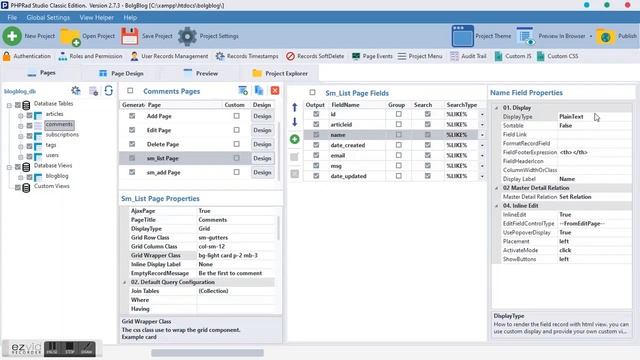
Task: Toggle Group checkbox for articleid field
Action: coord(398,124)
